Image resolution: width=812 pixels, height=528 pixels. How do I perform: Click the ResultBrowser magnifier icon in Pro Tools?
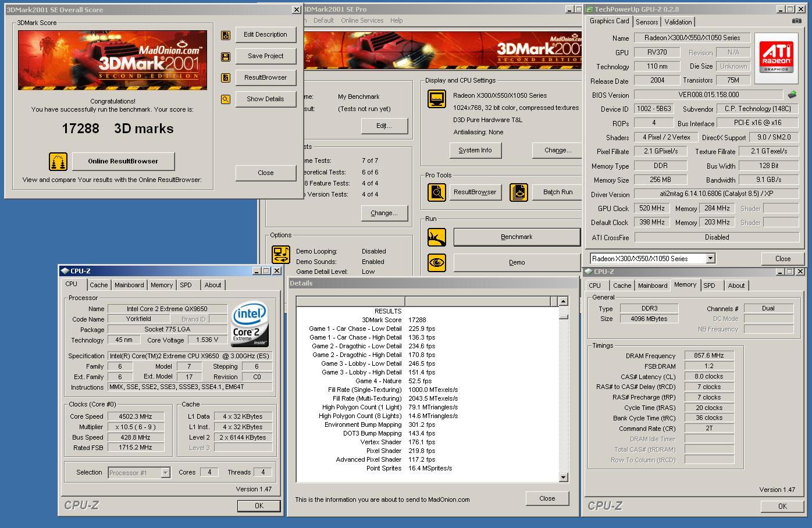tap(437, 192)
